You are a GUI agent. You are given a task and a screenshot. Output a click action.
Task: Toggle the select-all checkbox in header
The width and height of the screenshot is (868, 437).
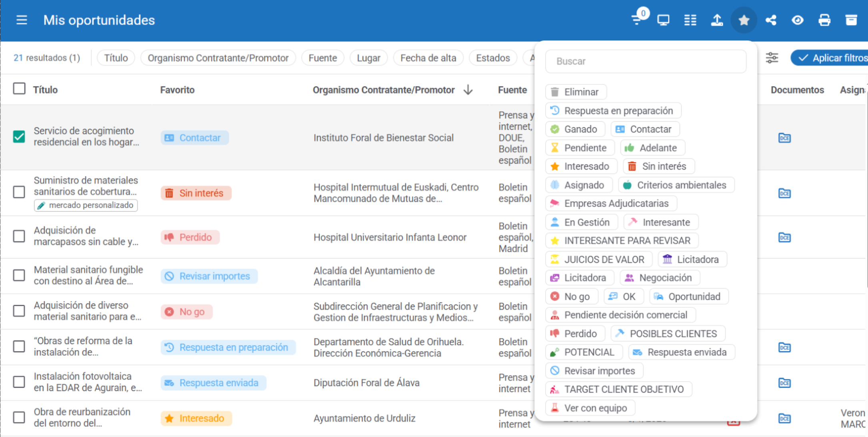click(19, 88)
